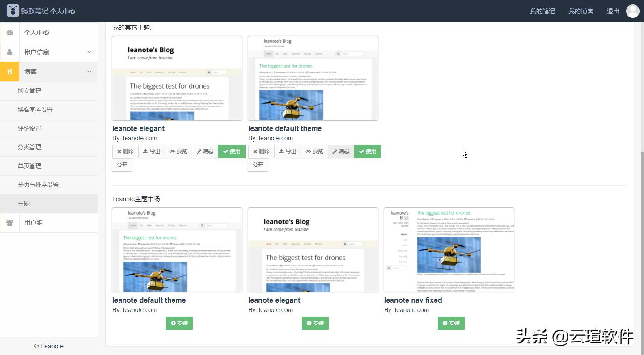Screen dimensions: 644x355
Task: Use the leanote elegant theme
Action: pyautogui.click(x=232, y=152)
